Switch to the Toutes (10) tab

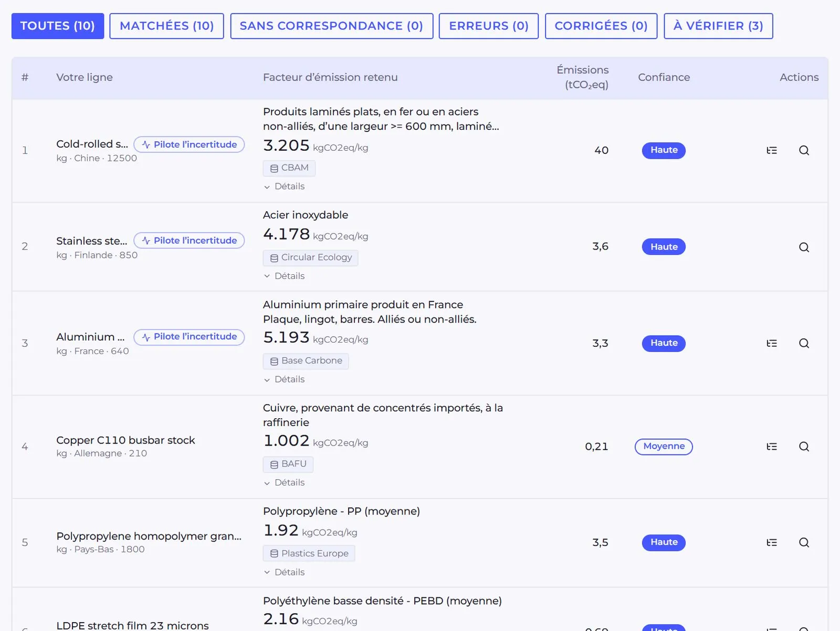(58, 26)
